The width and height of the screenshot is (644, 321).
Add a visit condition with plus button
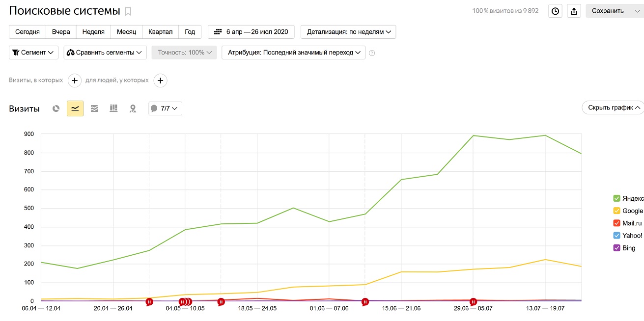click(x=74, y=80)
